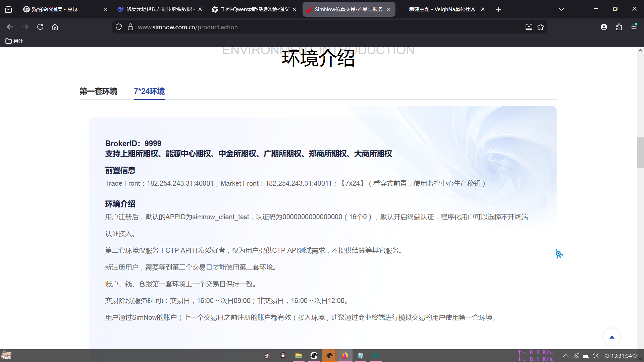Switch to the 第一套环境 tab

98,91
